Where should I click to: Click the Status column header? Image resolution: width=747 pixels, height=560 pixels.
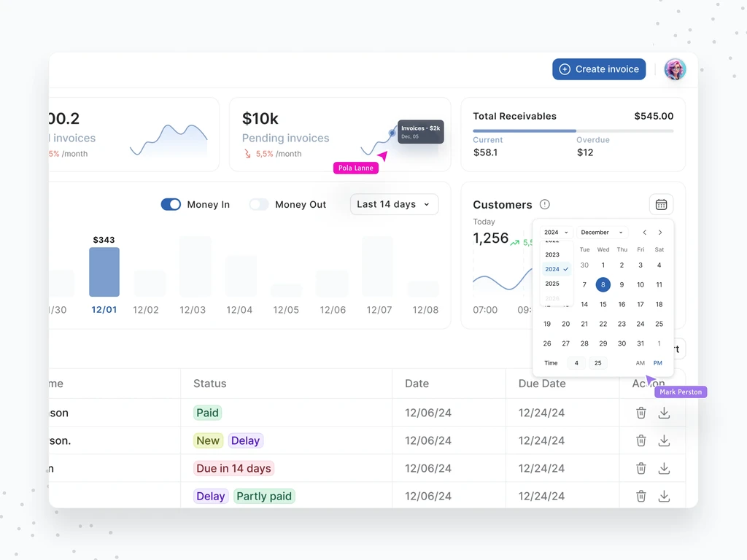210,384
